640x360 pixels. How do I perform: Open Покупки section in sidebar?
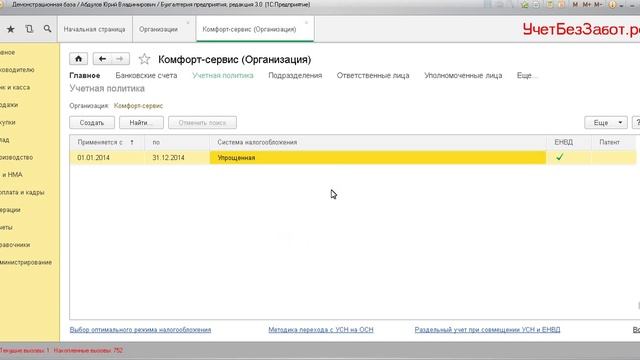(x=8, y=122)
